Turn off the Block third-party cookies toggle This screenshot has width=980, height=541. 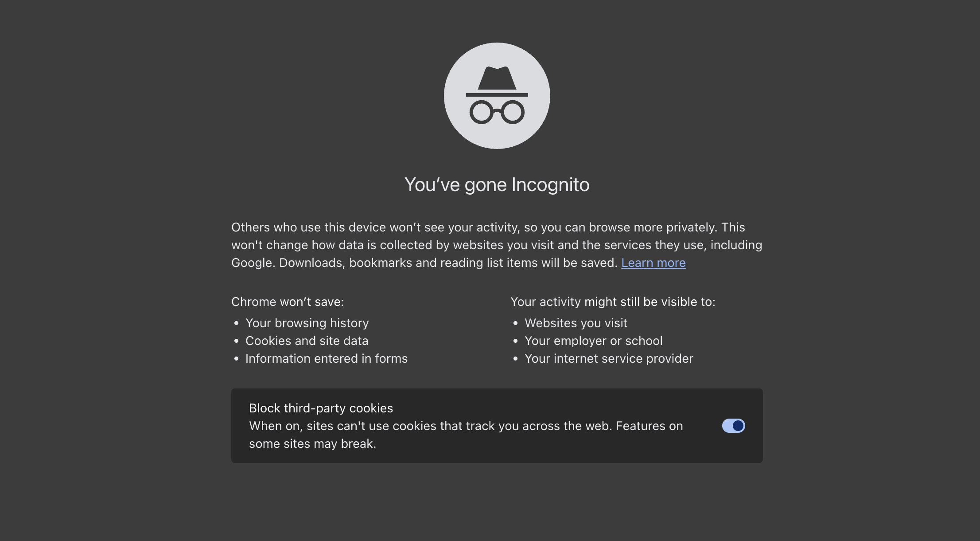coord(733,426)
